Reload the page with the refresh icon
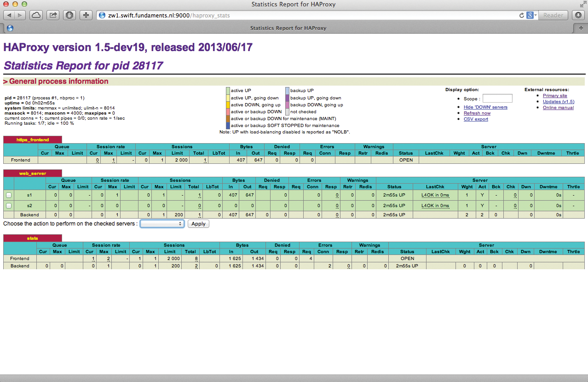The width and height of the screenshot is (588, 382). pos(521,15)
